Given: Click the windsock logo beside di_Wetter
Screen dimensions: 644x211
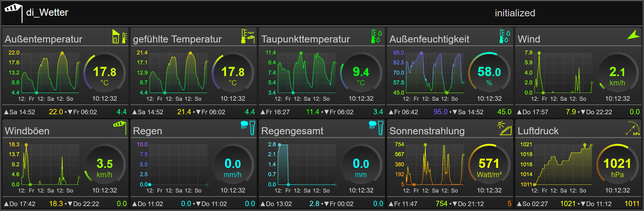Looking at the screenshot, I should (13, 13).
